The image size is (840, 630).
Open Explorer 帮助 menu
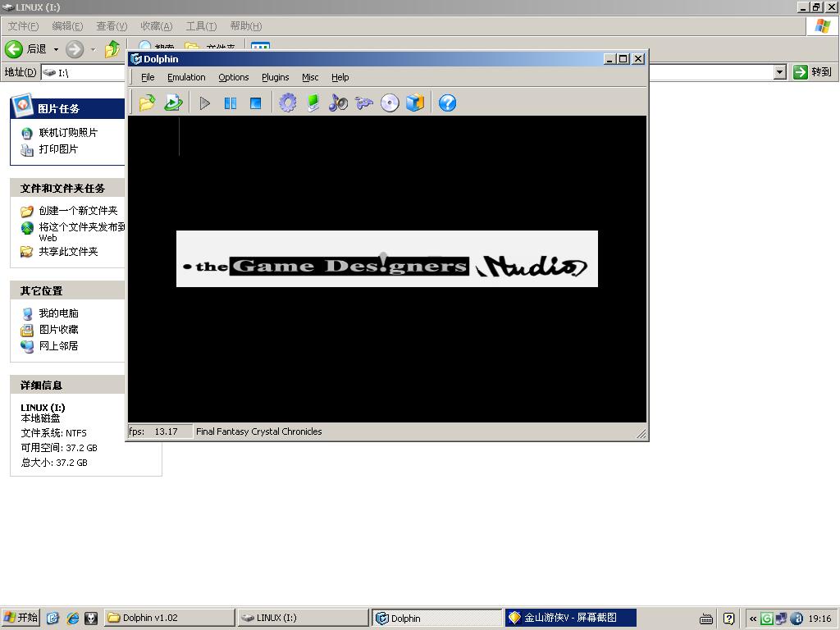[246, 25]
